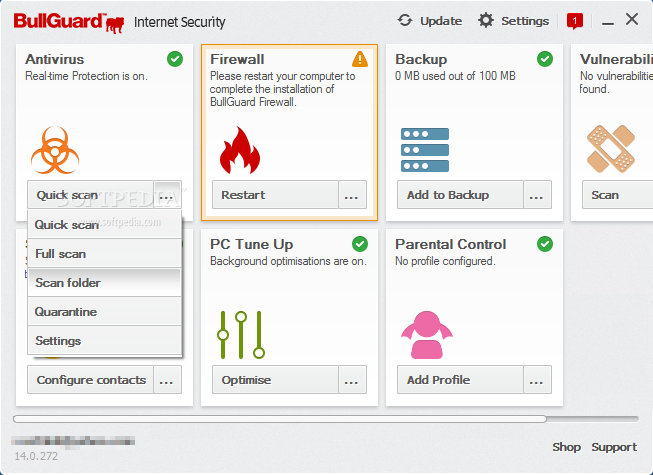Image resolution: width=653 pixels, height=475 pixels.
Task: Click the Antivirus biohazard icon
Action: 55,150
